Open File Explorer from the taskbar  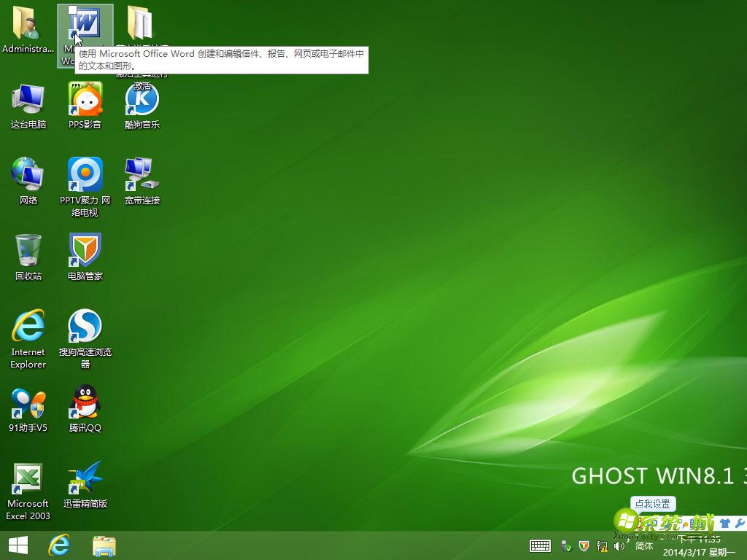(104, 545)
